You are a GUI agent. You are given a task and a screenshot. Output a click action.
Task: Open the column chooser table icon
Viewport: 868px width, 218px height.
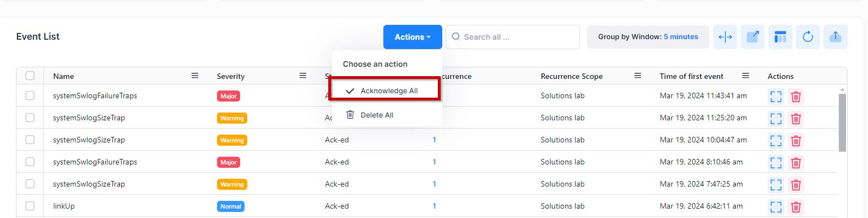(x=780, y=37)
